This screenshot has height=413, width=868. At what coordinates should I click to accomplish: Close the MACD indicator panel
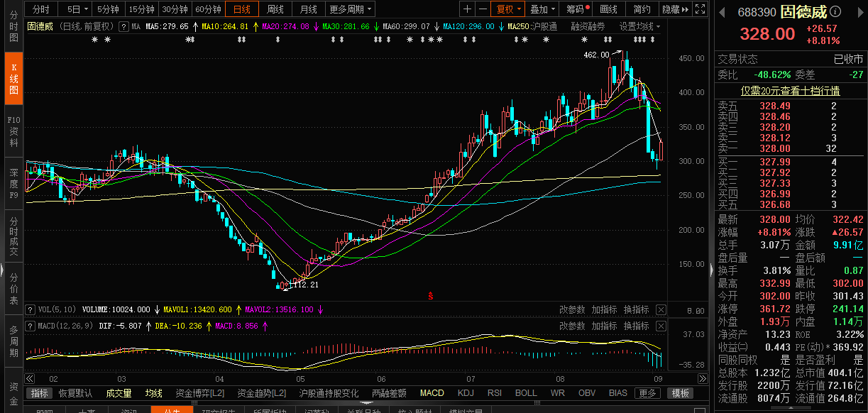point(661,326)
